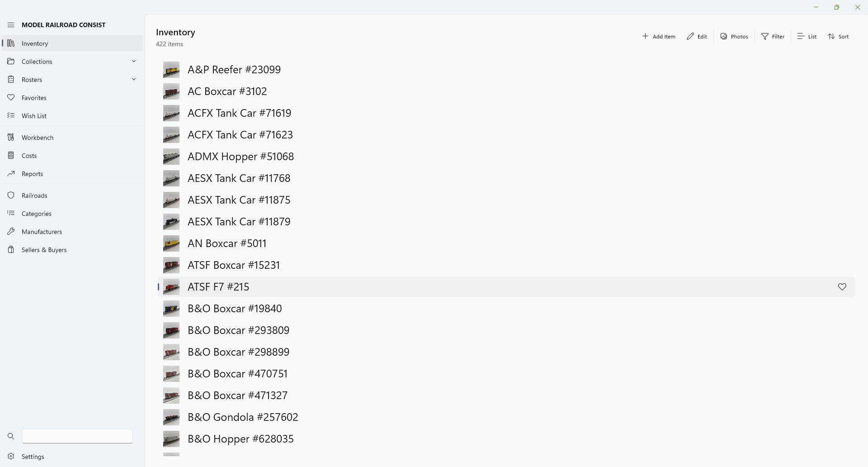Screen dimensions: 868x467
Task: Click the Photos camera icon
Action: pyautogui.click(x=724, y=36)
